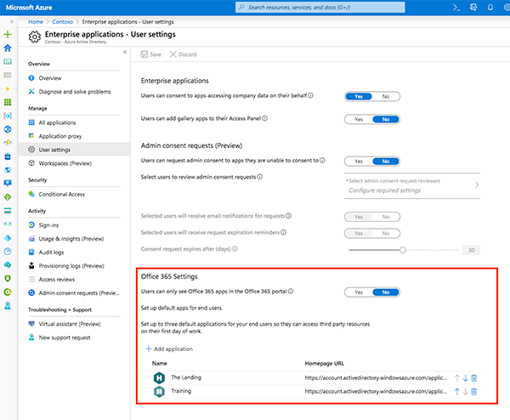Set user consent to apps to Yes
The image size is (510, 420).
(359, 97)
